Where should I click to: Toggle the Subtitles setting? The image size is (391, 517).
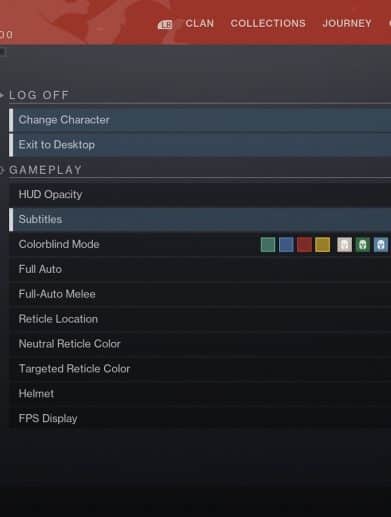[x=200, y=219]
